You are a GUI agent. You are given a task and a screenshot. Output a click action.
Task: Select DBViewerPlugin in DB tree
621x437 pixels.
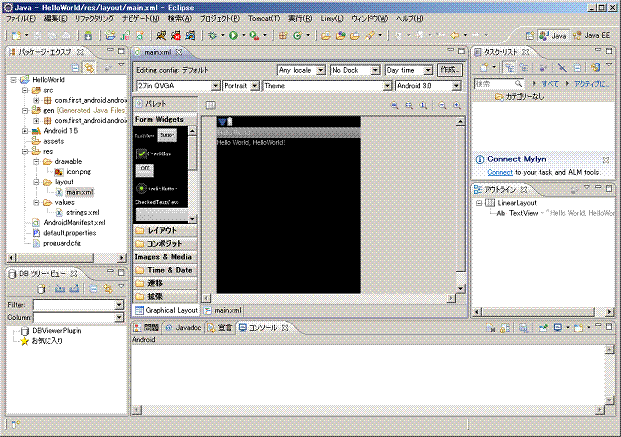pos(51,331)
